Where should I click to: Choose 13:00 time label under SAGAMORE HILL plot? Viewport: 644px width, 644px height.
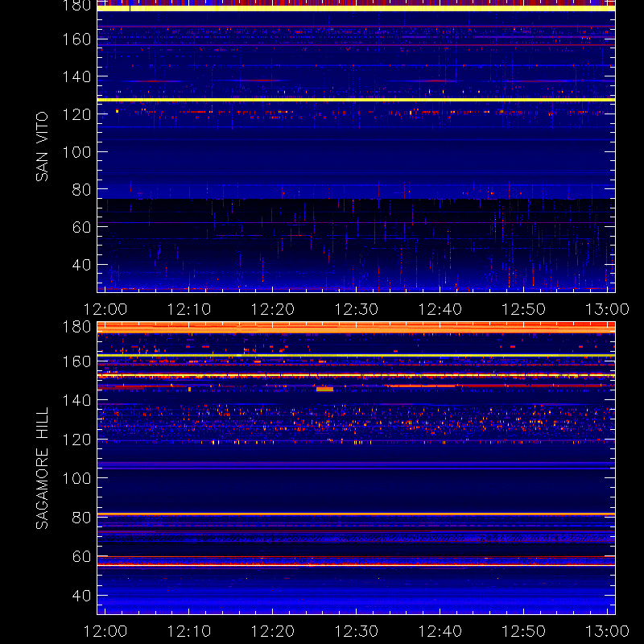pos(608,631)
